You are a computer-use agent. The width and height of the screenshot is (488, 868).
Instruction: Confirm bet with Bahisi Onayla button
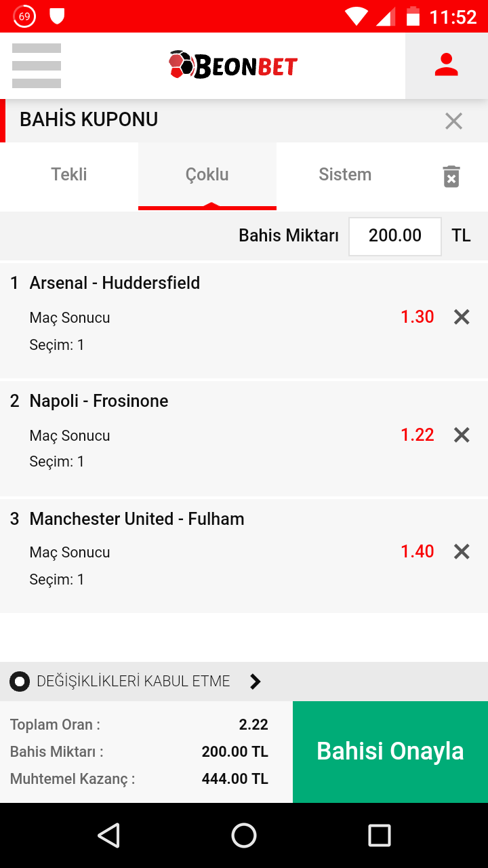click(x=390, y=751)
